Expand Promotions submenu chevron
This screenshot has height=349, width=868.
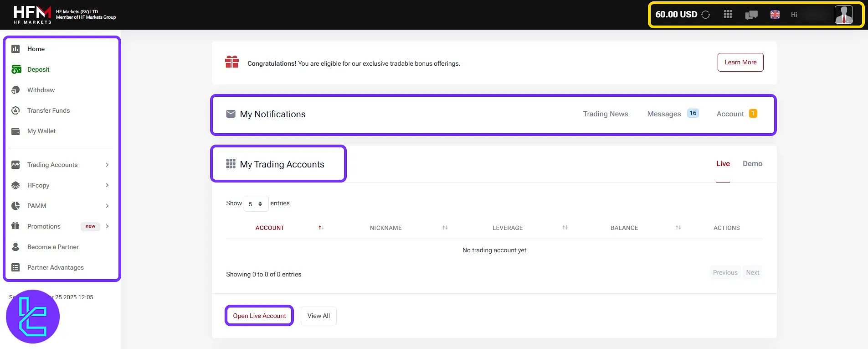[x=107, y=226]
